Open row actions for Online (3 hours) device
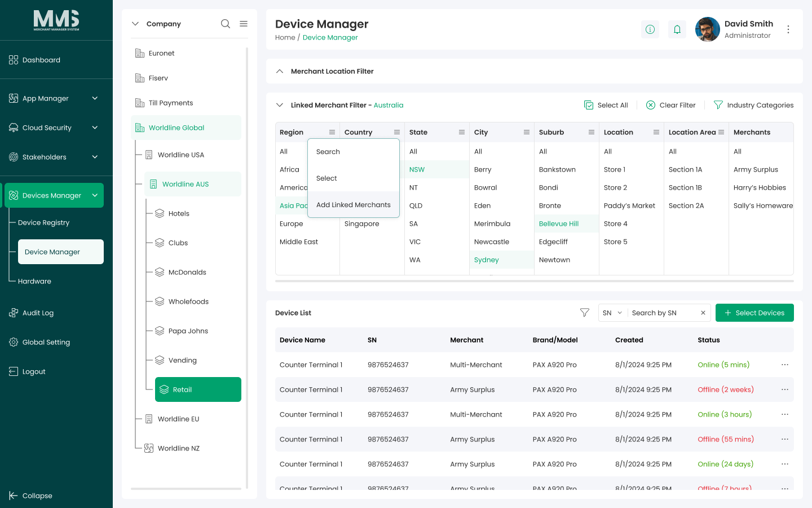812x508 pixels. pyautogui.click(x=785, y=414)
